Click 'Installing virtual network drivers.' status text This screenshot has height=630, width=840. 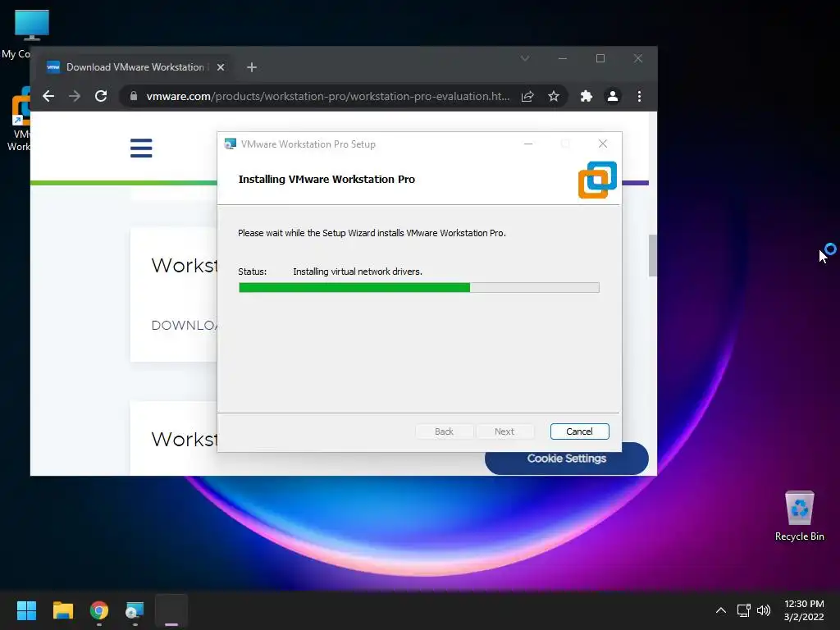pos(358,272)
